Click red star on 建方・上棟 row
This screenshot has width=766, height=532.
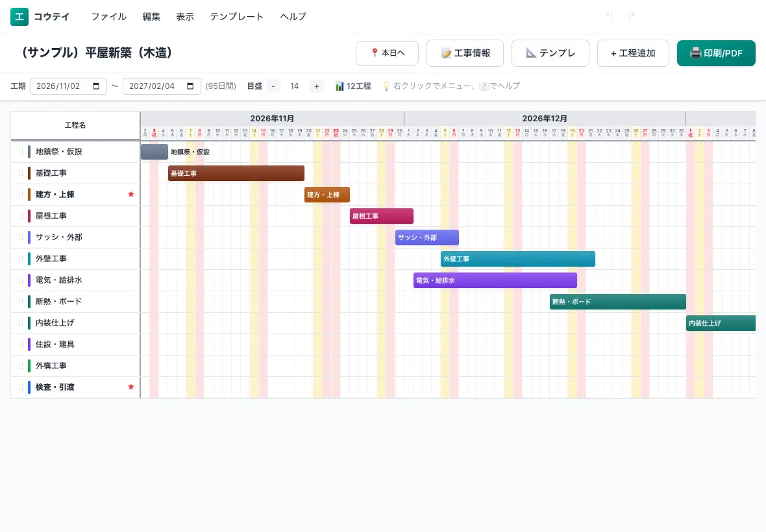tap(131, 194)
